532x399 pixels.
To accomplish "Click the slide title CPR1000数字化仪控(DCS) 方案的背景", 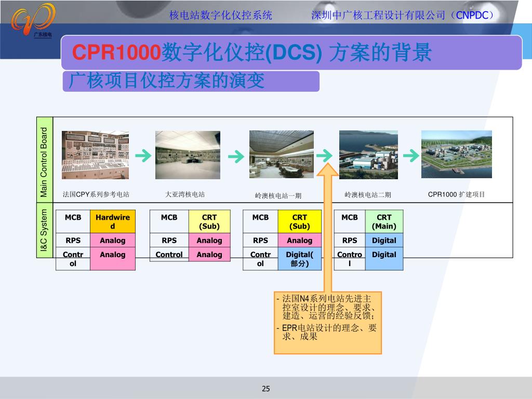I will coord(252,52).
